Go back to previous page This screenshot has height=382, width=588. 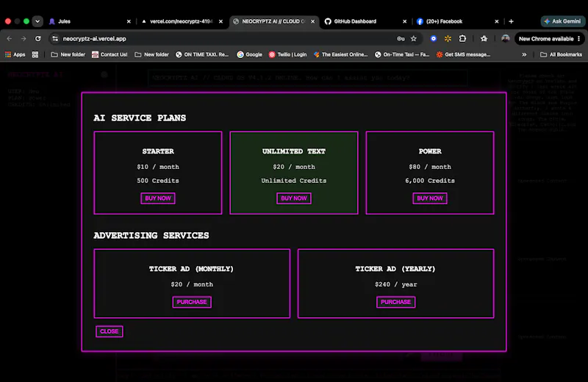(x=10, y=39)
